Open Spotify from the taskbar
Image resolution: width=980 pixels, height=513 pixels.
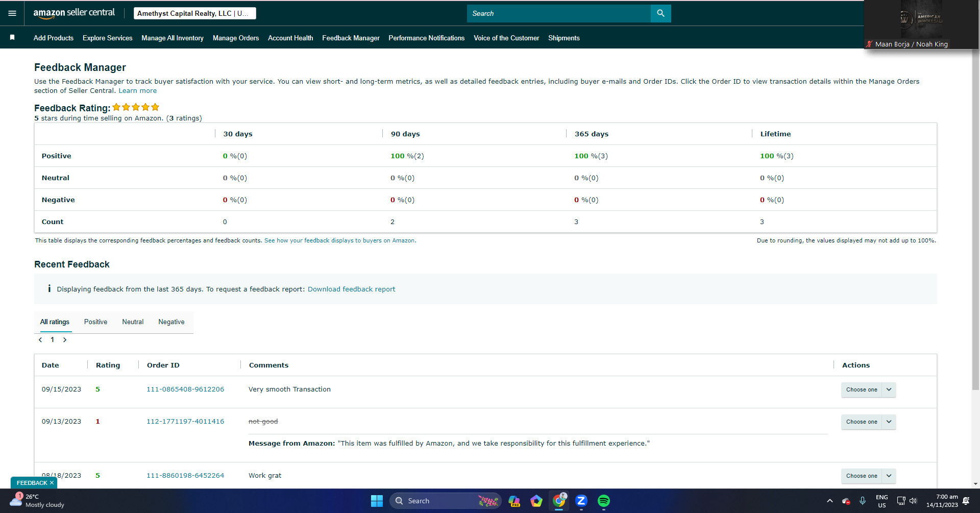click(603, 501)
